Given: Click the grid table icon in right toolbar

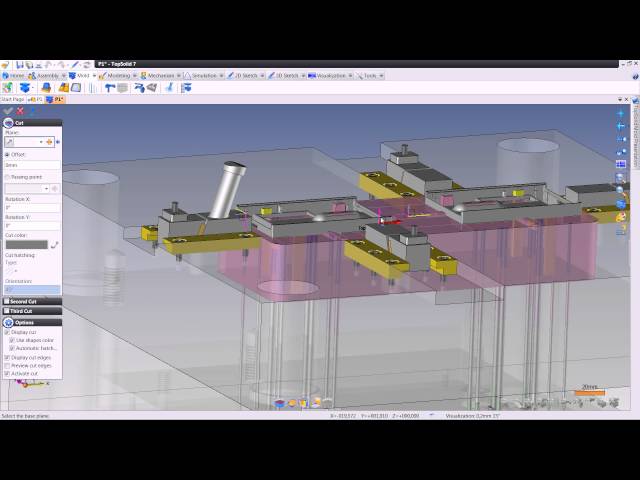Looking at the screenshot, I should click(621, 164).
